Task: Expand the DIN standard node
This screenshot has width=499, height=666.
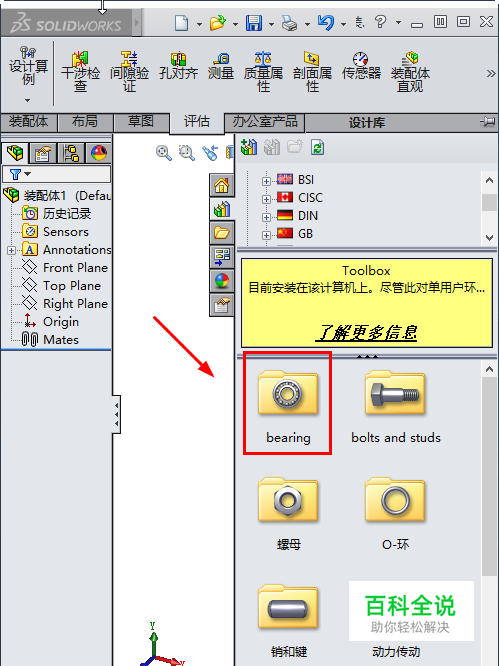Action: (x=266, y=217)
